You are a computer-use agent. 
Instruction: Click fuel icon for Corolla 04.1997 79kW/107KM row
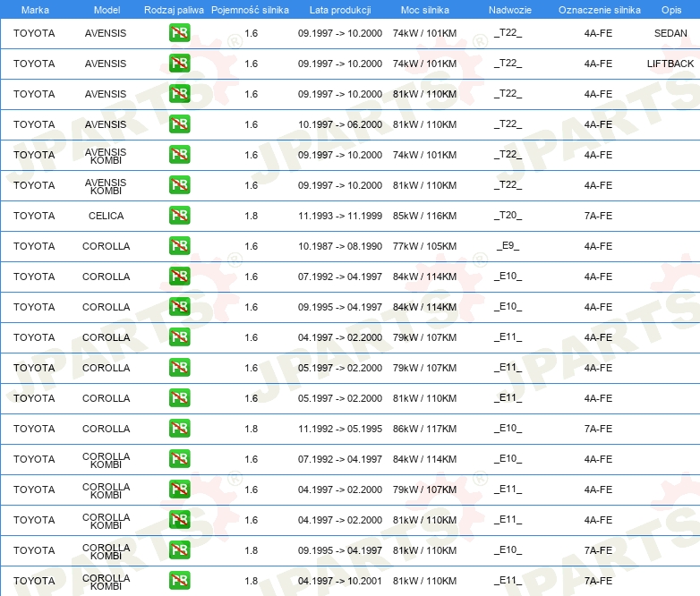[x=179, y=336]
